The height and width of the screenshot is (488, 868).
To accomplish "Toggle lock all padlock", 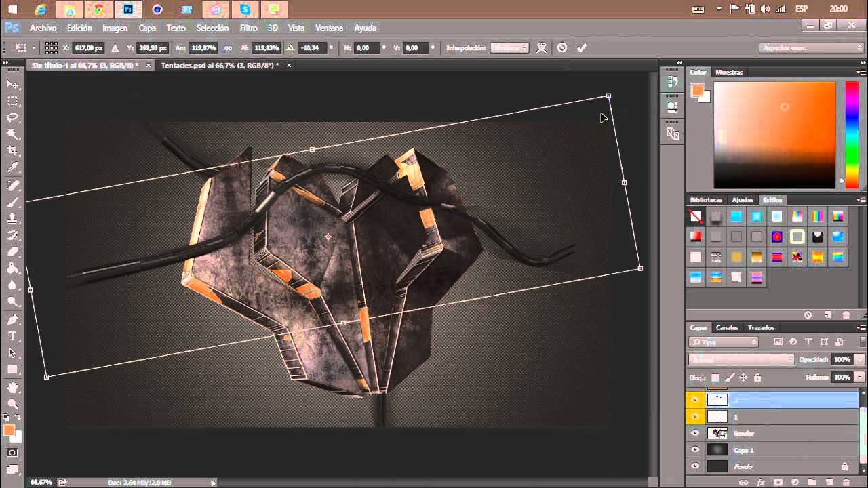I will 757,378.
